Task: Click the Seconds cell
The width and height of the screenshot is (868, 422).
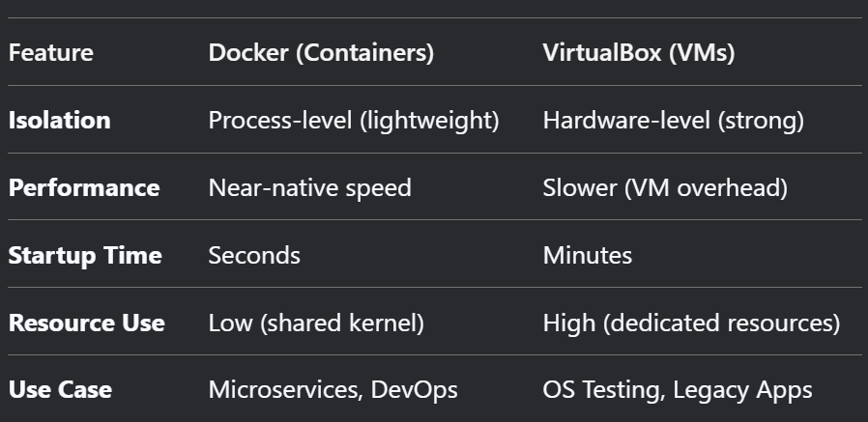Action: pos(254,256)
